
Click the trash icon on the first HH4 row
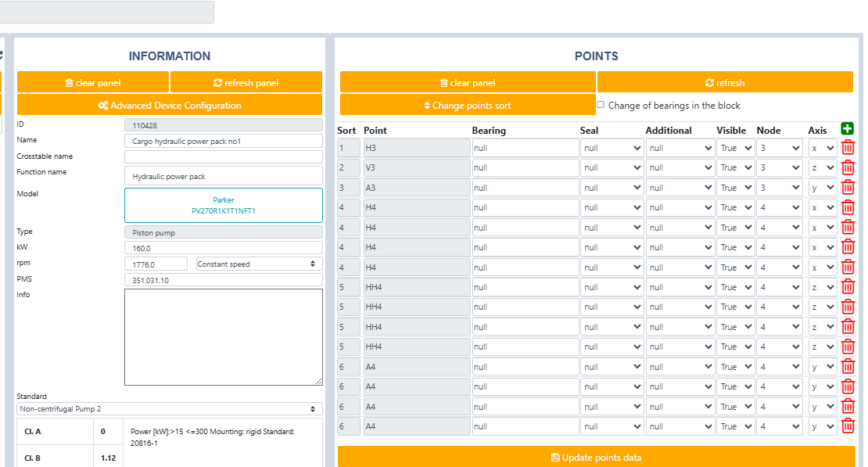coord(848,287)
